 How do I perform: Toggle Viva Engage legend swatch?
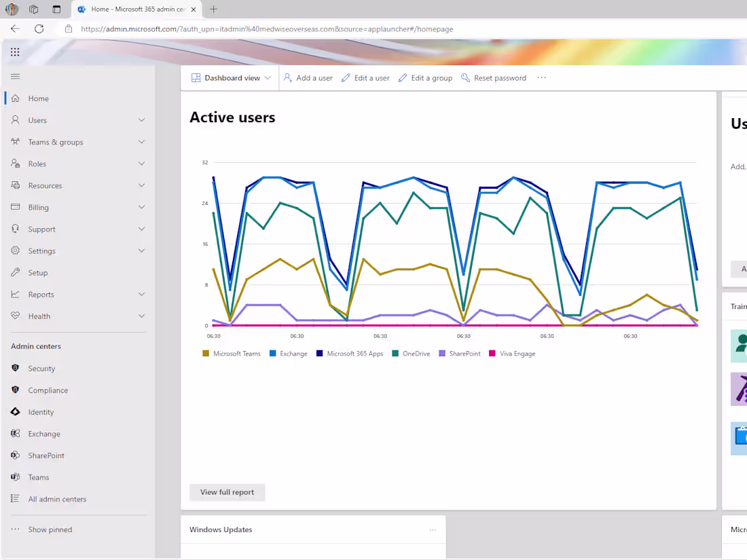tap(492, 354)
